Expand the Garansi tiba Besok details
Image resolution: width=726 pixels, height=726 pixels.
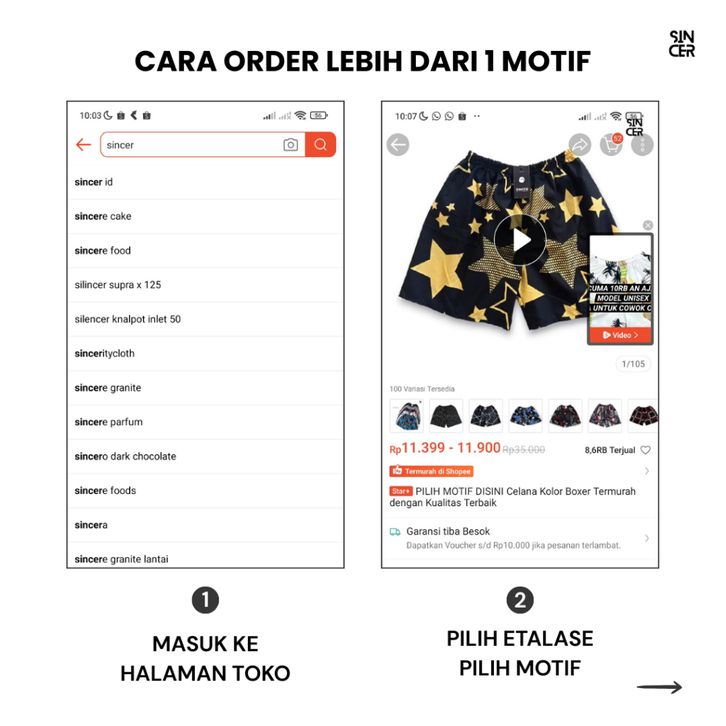[519, 538]
